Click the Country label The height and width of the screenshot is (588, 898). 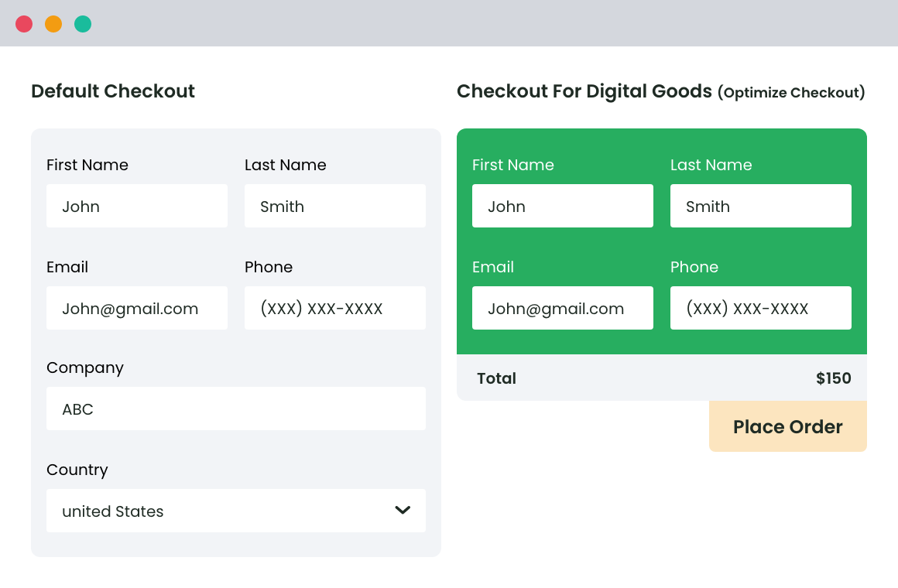[77, 470]
